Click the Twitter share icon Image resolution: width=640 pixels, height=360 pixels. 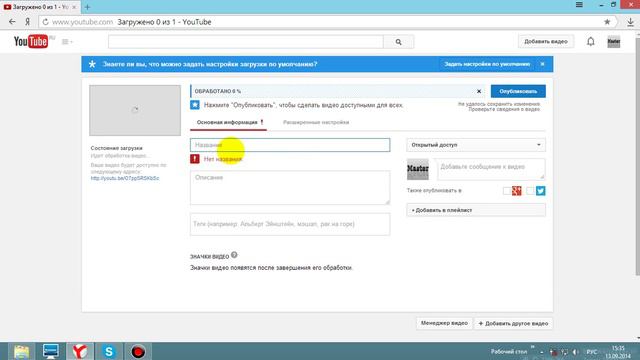pyautogui.click(x=540, y=191)
